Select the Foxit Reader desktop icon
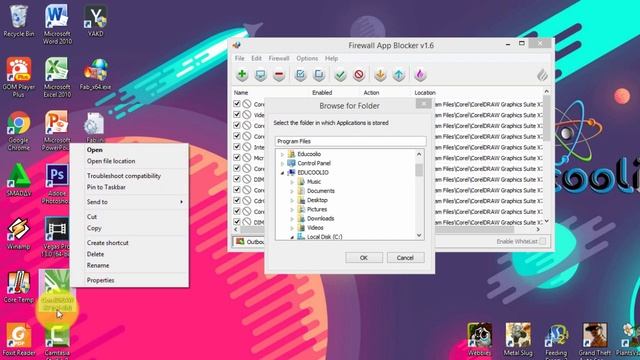The width and height of the screenshot is (640, 360). 18,340
